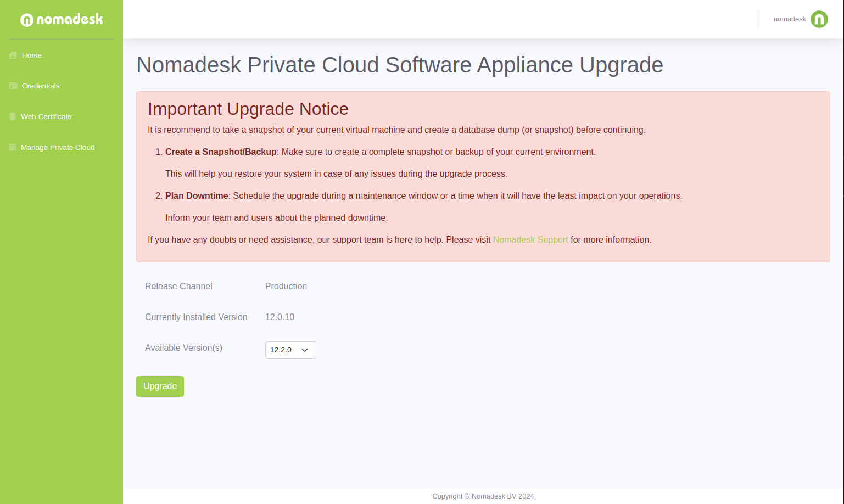Click the Home house icon
Viewport: 844px width, 504px height.
point(13,55)
